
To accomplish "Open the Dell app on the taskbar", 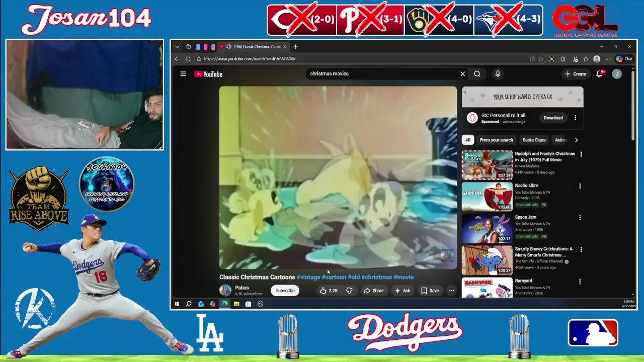I will [x=260, y=304].
